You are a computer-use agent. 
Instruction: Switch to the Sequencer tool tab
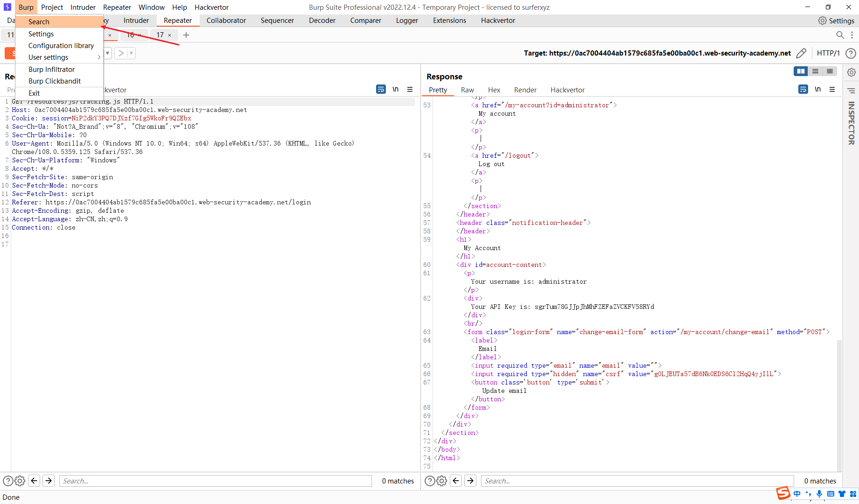tap(277, 21)
